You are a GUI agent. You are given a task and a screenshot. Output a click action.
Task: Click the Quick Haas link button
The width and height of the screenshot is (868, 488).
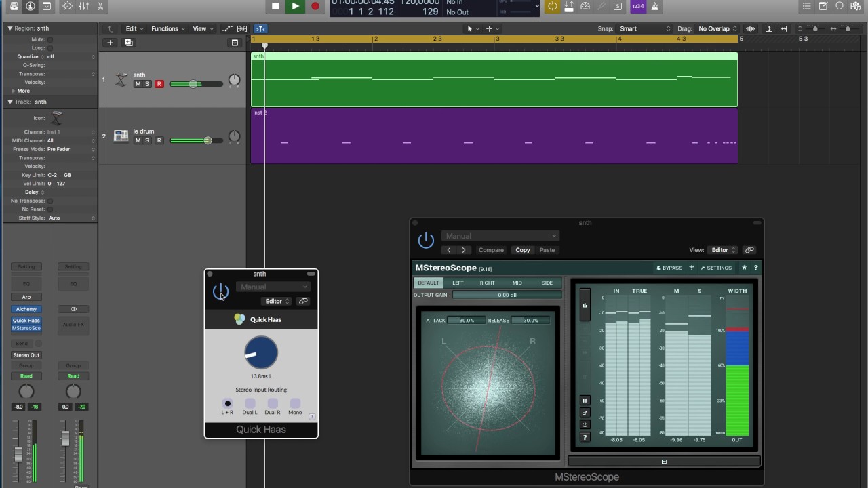pos(303,301)
